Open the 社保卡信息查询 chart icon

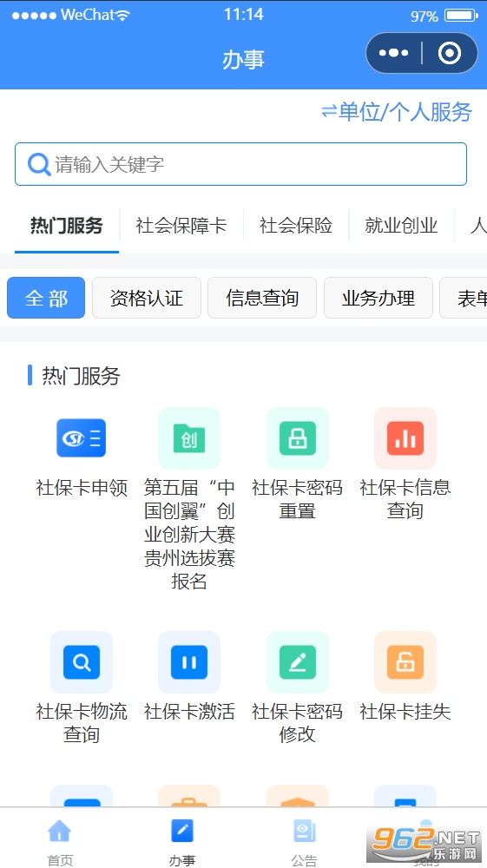tap(405, 438)
